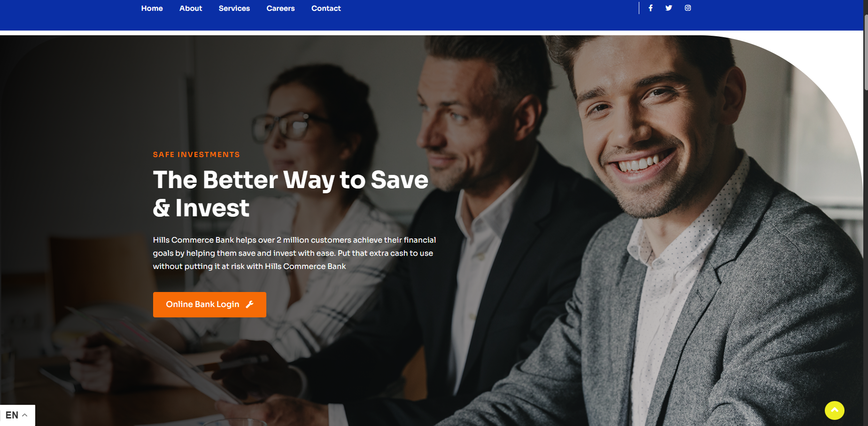
Task: Go to the Home menu item
Action: pyautogui.click(x=152, y=8)
